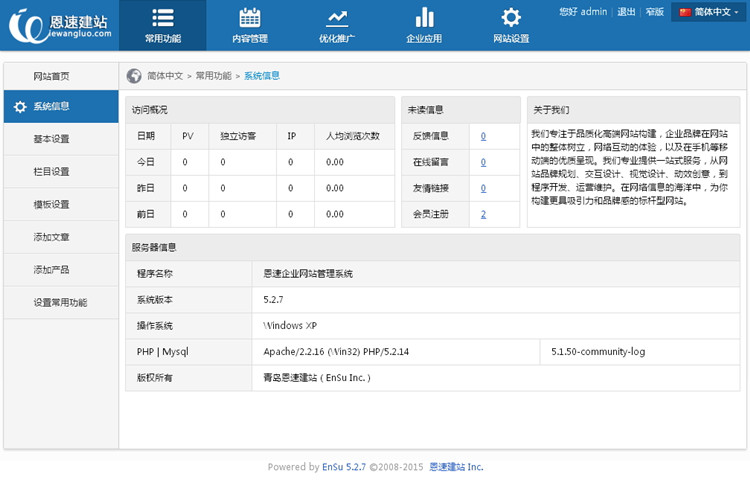This screenshot has width=750, height=485.
Task: Click 恩速建站 Inc. footer link
Action: tap(456, 467)
